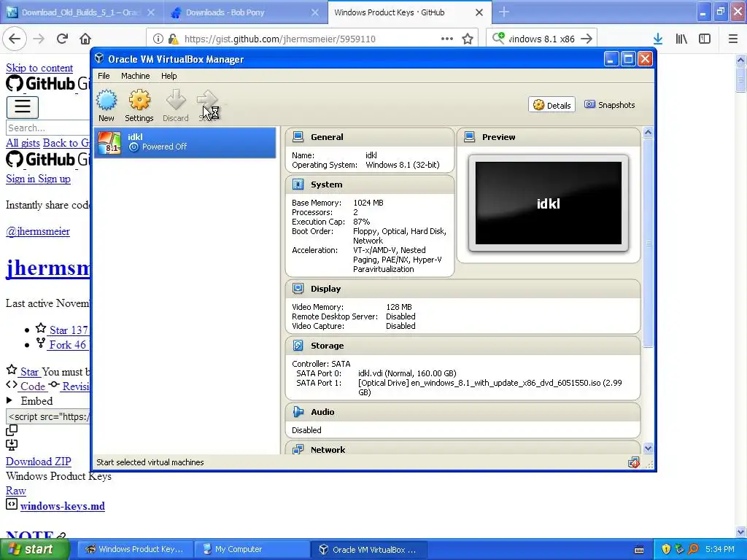Click the site information icon in address bar
Viewport: 747px width, 560px height.
(158, 39)
